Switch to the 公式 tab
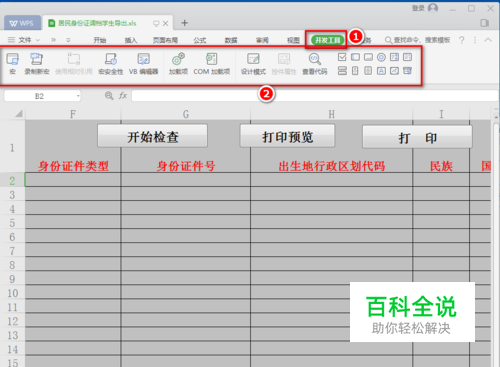Screen dimensions: 500x367 tap(200, 40)
